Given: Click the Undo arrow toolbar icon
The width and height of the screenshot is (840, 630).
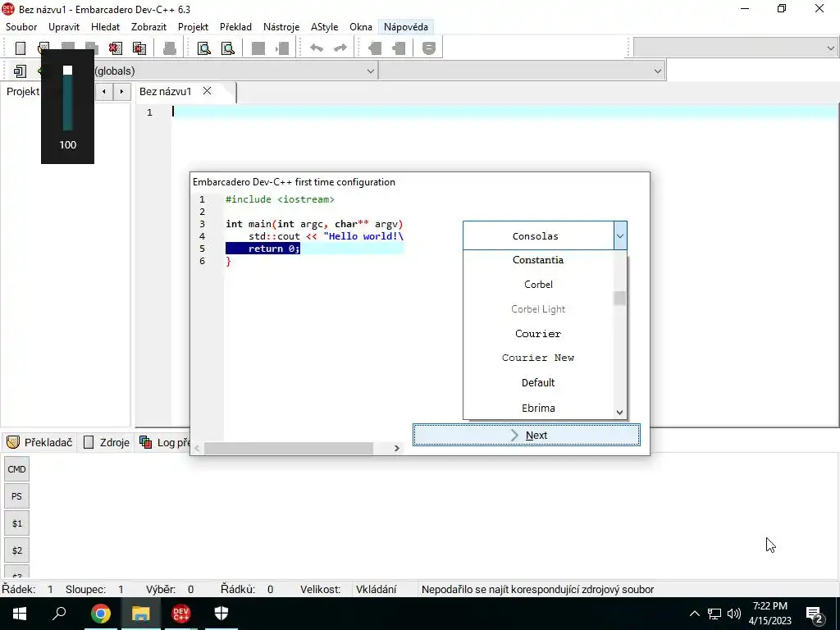Looking at the screenshot, I should coord(317,48).
